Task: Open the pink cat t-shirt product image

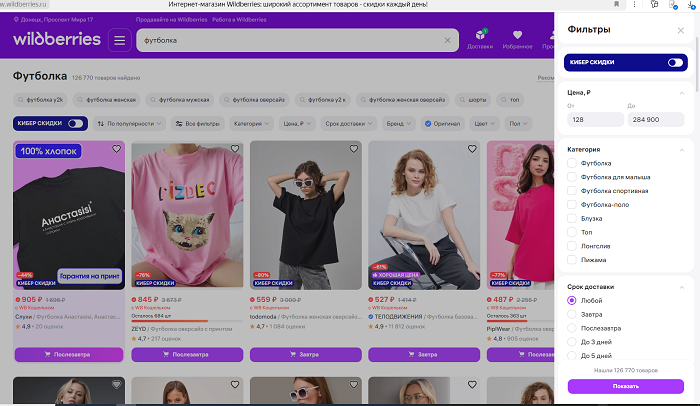Action: coord(187,215)
